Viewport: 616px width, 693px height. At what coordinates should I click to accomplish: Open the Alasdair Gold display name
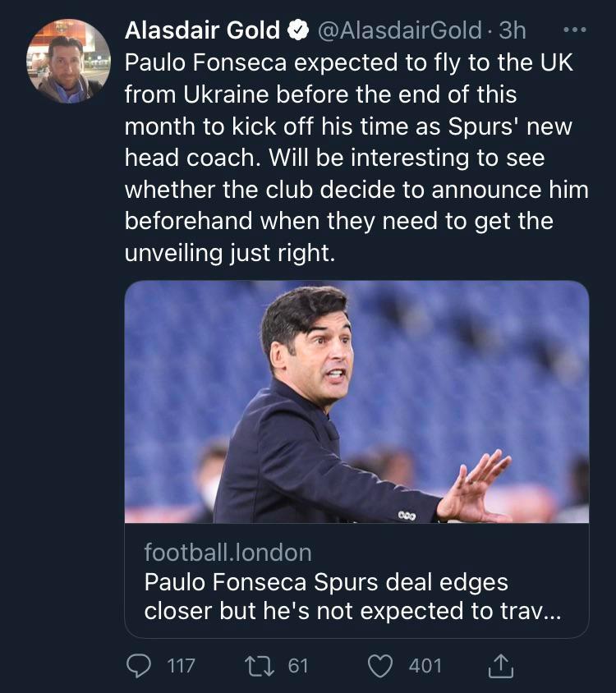(202, 31)
